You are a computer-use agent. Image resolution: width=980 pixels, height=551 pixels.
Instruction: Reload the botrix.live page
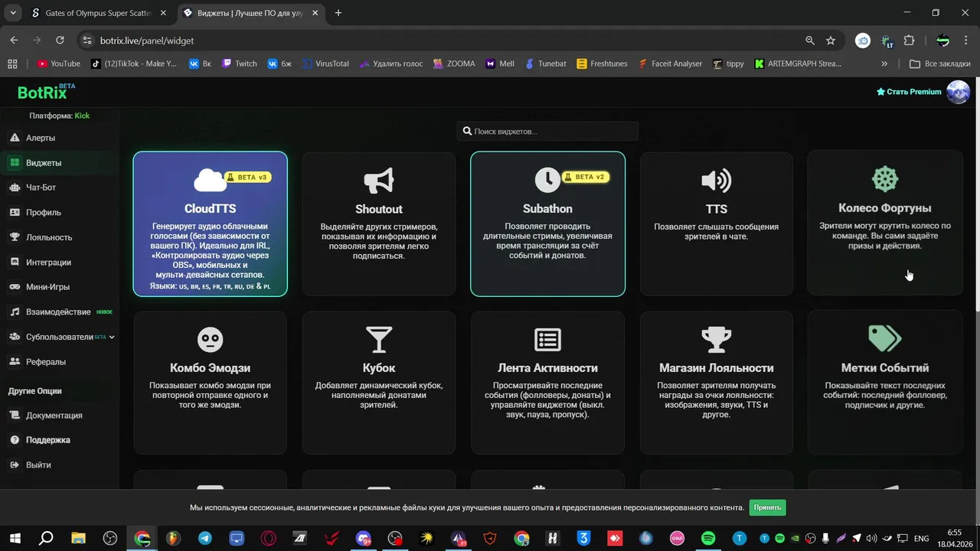[60, 41]
